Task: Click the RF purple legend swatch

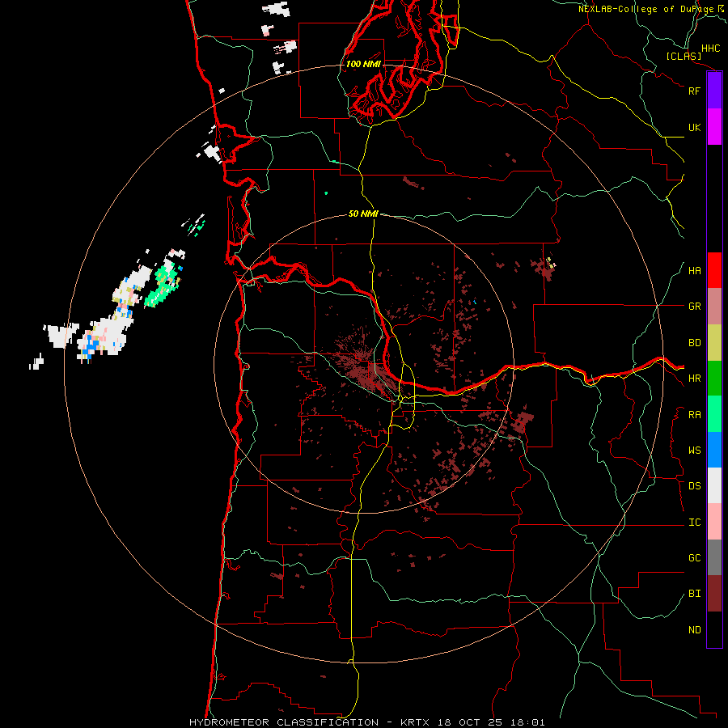Action: (x=714, y=91)
